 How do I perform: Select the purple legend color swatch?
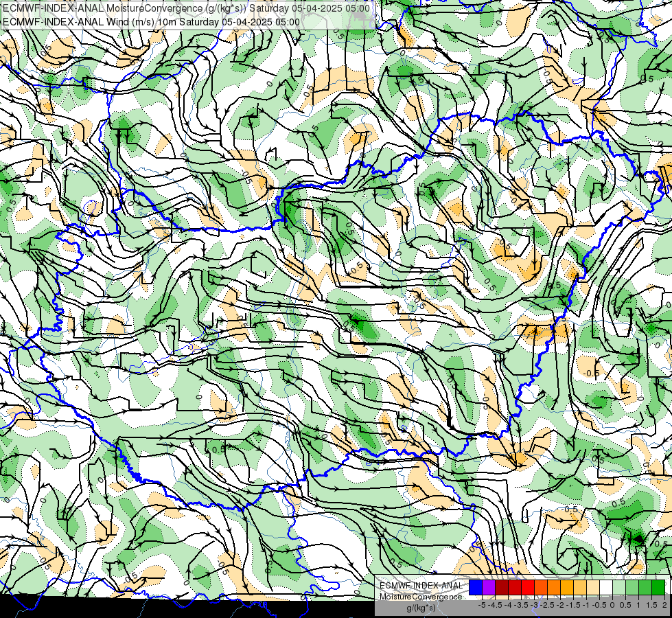click(489, 588)
